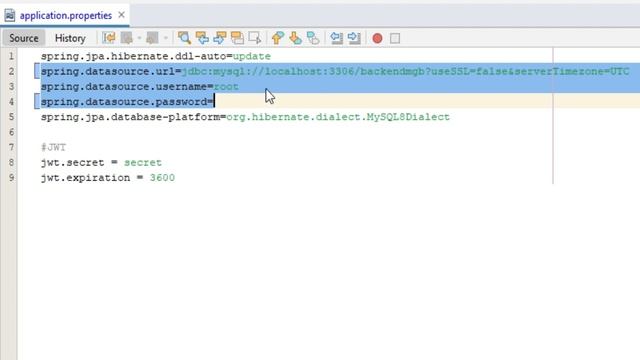Click the 'update' value on line 1

[251, 57]
